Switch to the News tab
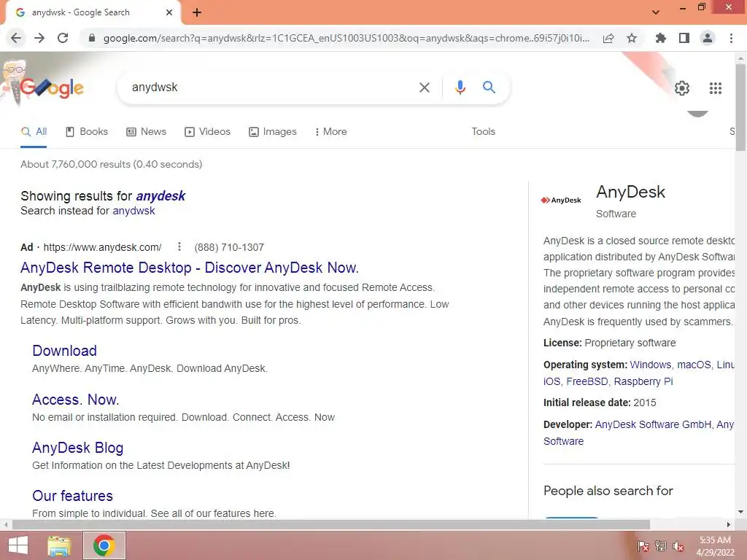 (146, 132)
